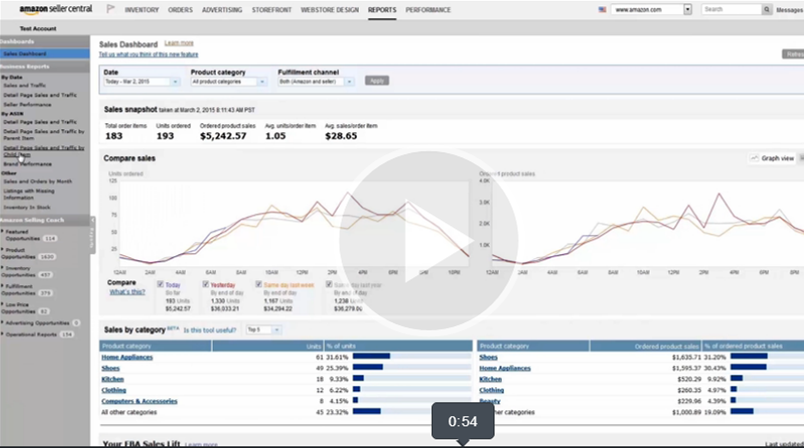Image resolution: width=804 pixels, height=448 pixels.
Task: Toggle the Today compare checkbox
Action: (160, 284)
